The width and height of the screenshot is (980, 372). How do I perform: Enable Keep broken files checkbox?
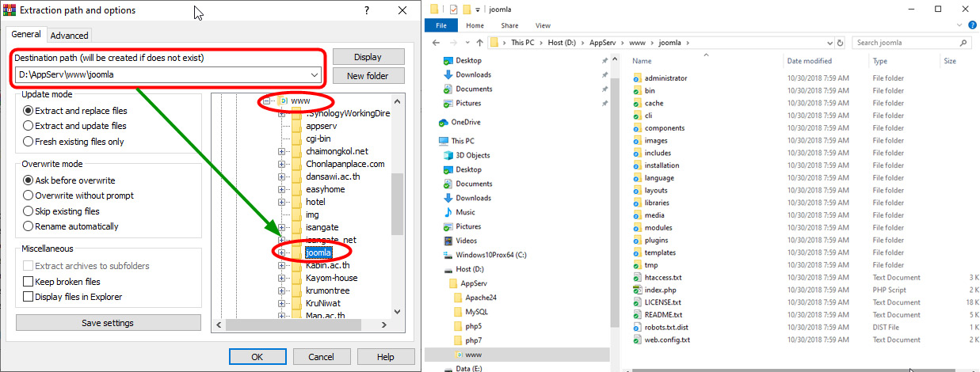(29, 282)
